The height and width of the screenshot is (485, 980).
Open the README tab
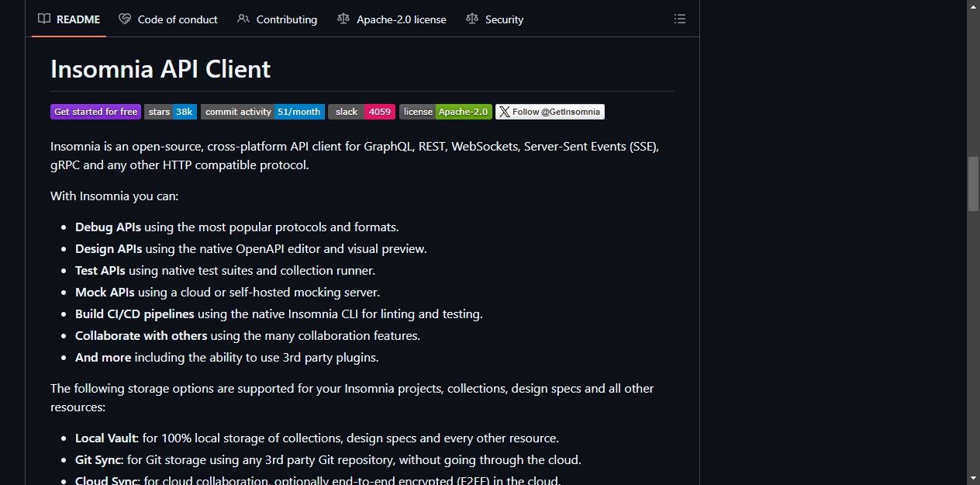click(69, 19)
